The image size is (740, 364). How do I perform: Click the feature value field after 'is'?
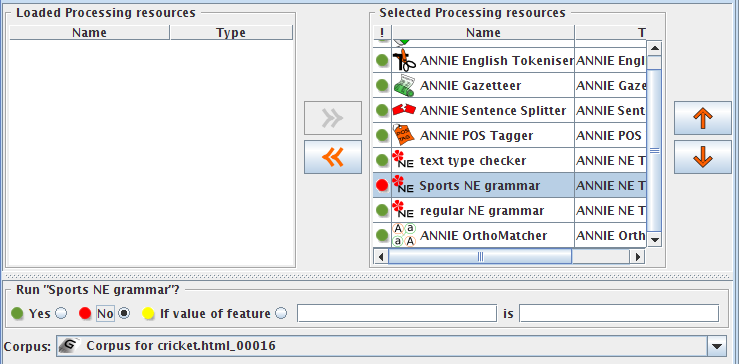(619, 313)
